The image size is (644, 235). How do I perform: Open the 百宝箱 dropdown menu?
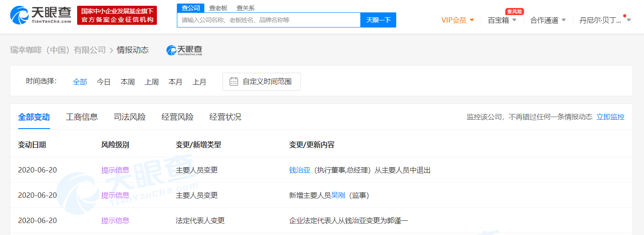click(x=502, y=20)
